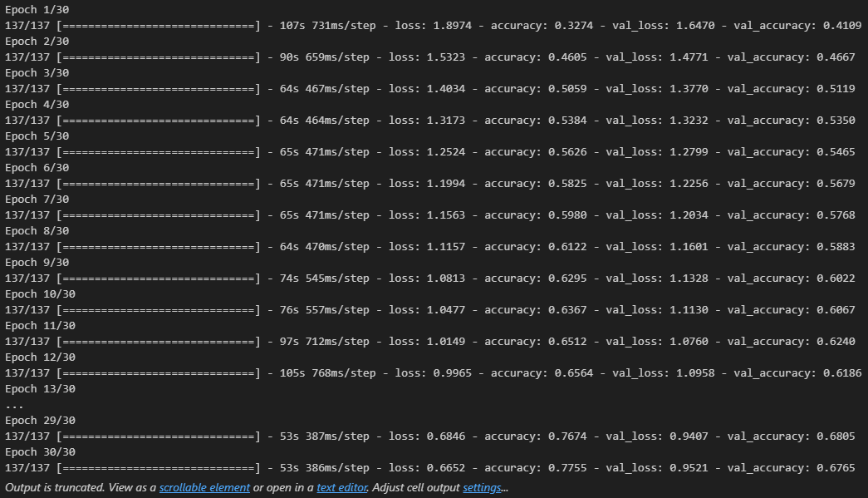The width and height of the screenshot is (868, 498).
Task: Open the scrollable element link
Action: coord(204,487)
